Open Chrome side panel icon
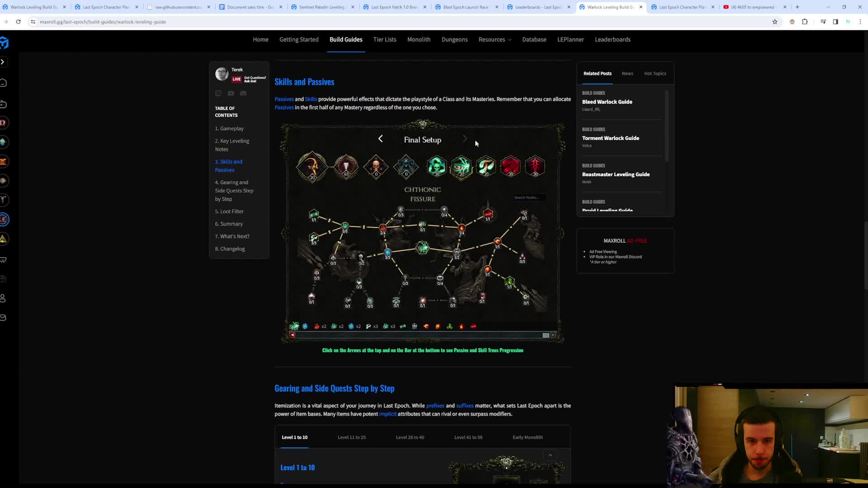868x488 pixels. click(x=835, y=22)
